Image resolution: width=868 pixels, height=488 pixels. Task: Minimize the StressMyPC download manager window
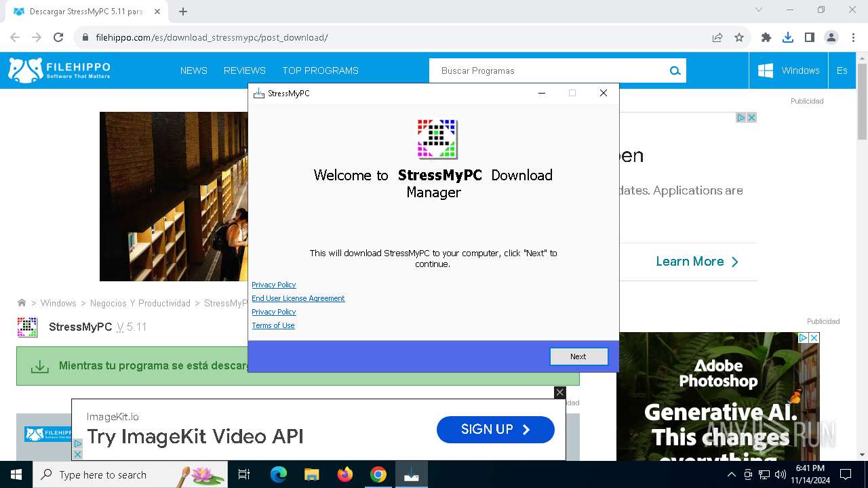(542, 93)
